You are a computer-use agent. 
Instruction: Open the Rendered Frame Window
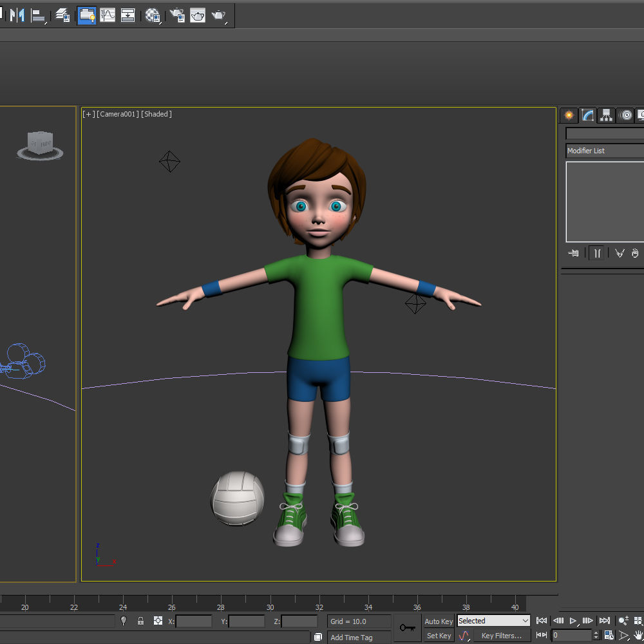198,15
